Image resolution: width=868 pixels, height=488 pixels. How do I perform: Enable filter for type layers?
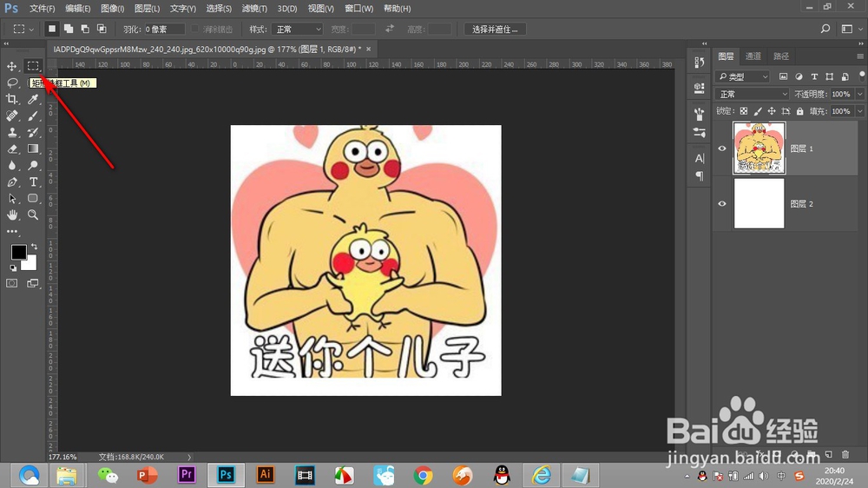point(814,76)
